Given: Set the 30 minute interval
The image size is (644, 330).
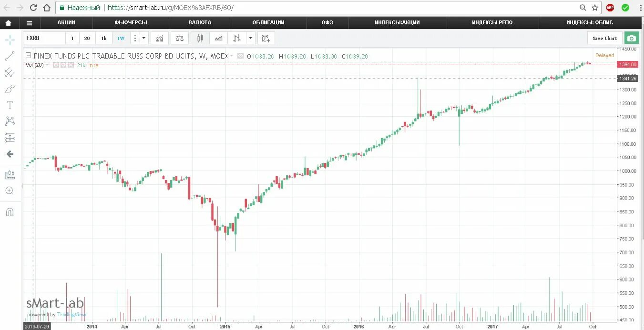Looking at the screenshot, I should tap(87, 38).
